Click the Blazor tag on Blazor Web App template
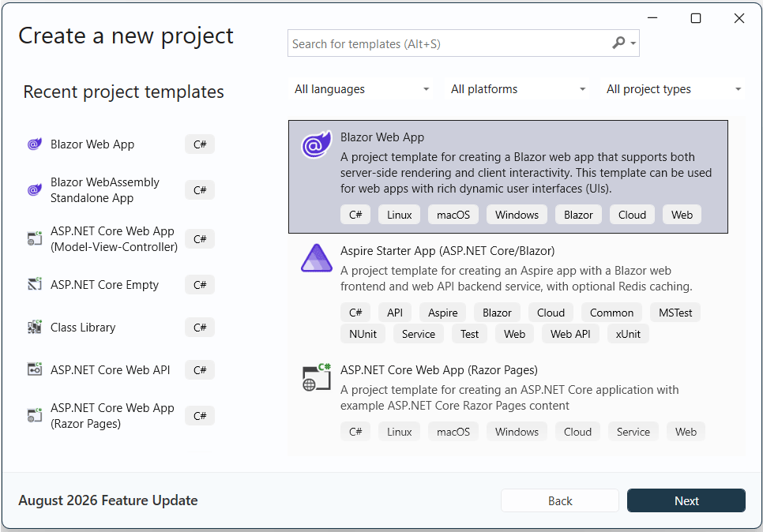The width and height of the screenshot is (763, 532). pyautogui.click(x=578, y=215)
